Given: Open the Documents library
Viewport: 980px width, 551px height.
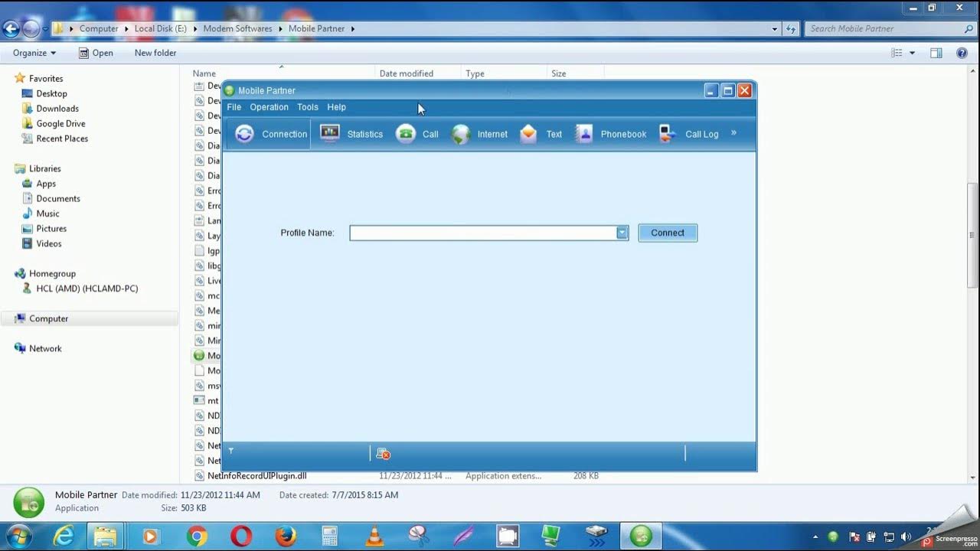Looking at the screenshot, I should [58, 198].
